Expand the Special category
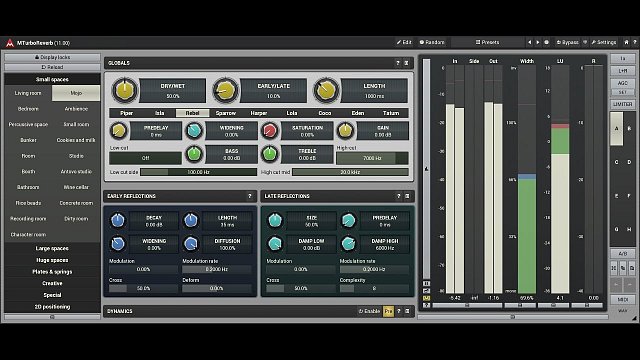640x360 pixels. [x=52, y=295]
